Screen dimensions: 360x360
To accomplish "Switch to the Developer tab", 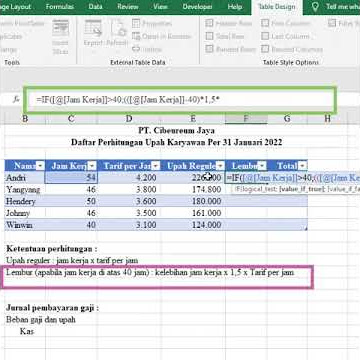I will pyautogui.click(x=197, y=7).
